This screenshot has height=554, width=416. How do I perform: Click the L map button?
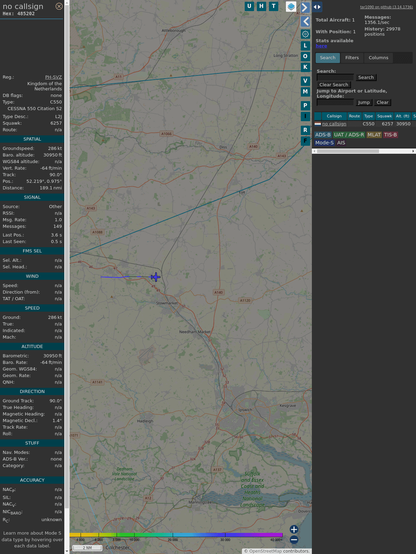click(305, 46)
